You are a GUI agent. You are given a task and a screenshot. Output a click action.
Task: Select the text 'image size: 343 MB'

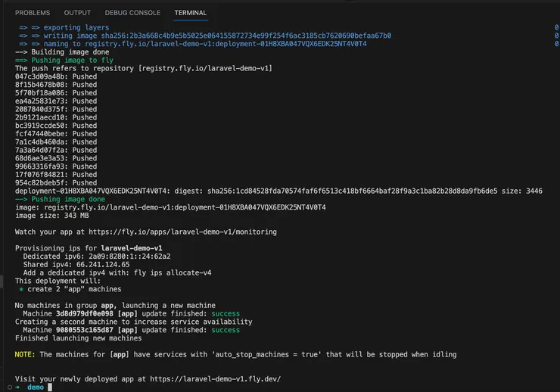(52, 216)
